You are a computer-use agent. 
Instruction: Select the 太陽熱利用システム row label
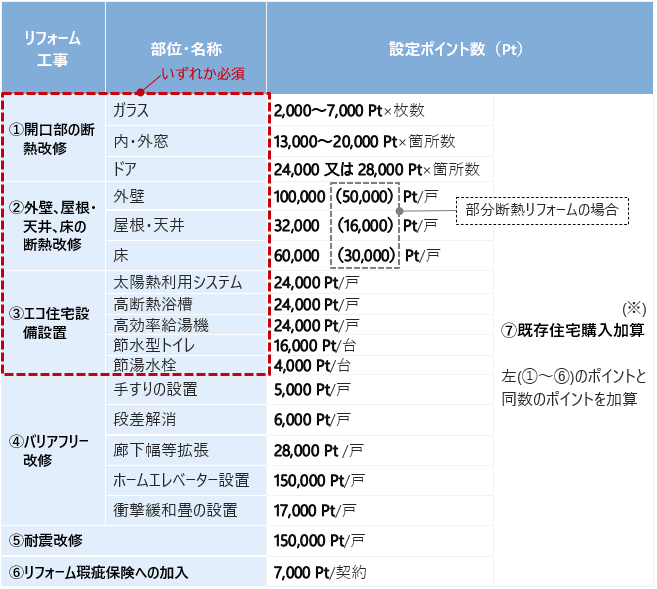pyautogui.click(x=177, y=282)
